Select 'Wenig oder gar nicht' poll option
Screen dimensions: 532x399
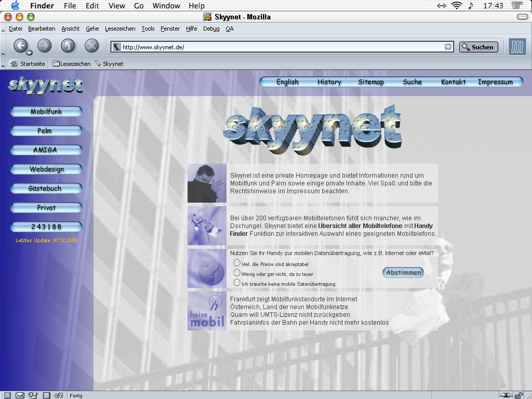(237, 273)
